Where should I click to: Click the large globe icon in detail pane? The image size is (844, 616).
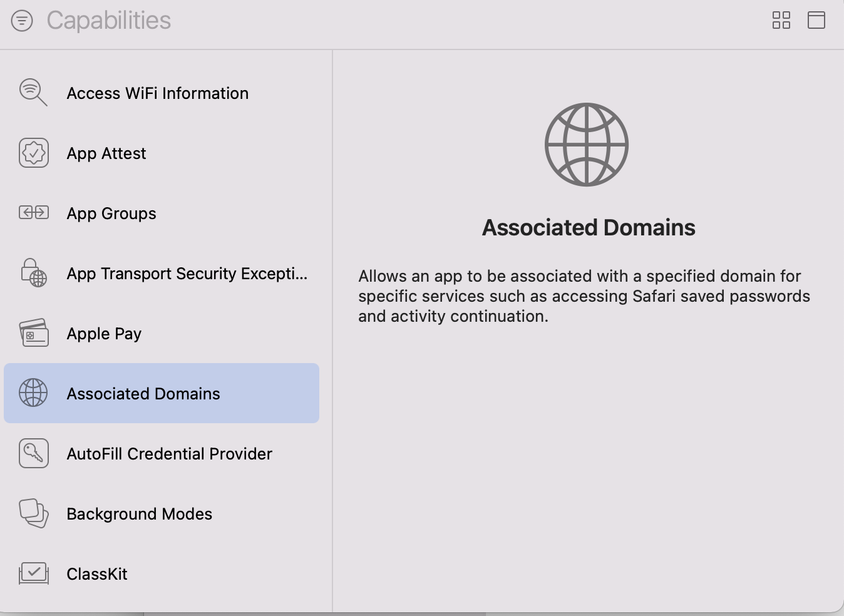tap(587, 145)
